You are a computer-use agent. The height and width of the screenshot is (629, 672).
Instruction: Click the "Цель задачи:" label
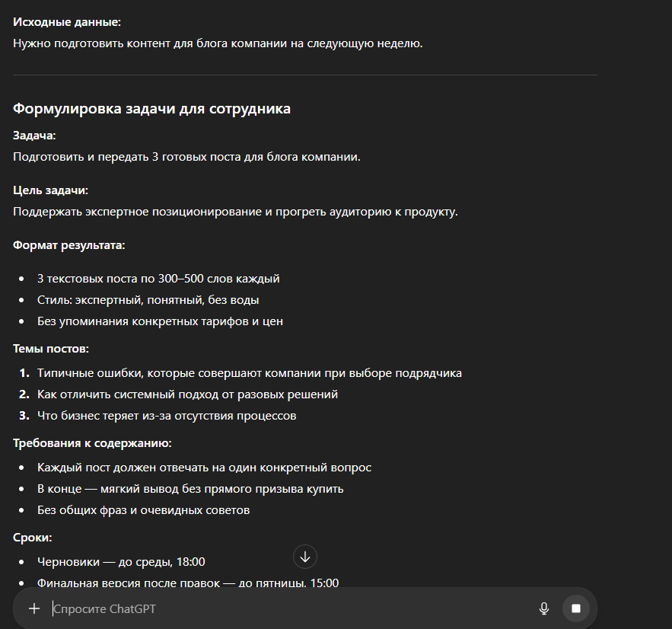click(x=50, y=190)
